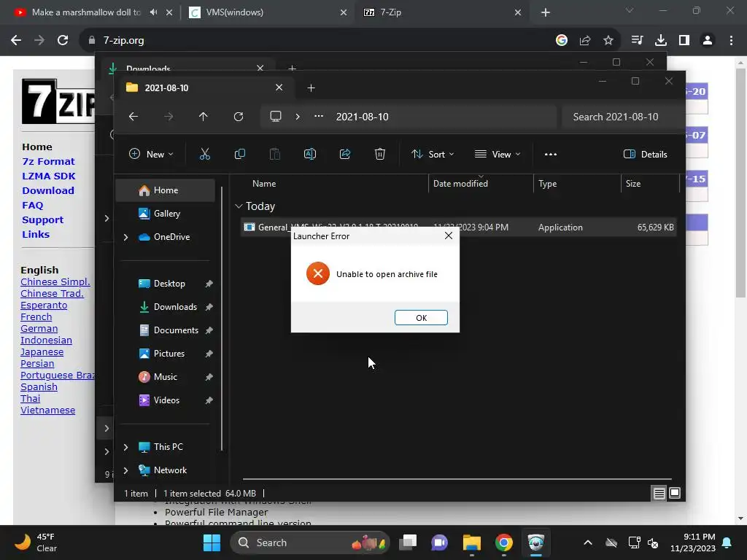The image size is (747, 560).
Task: Close the 2021-08-10 File Explorer tab
Action: [x=279, y=87]
